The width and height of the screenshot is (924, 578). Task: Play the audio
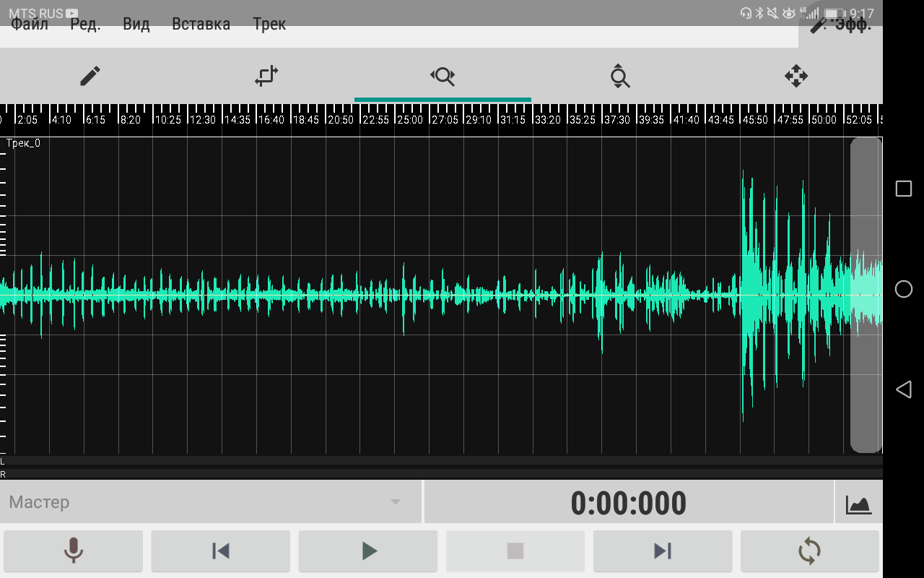point(368,551)
